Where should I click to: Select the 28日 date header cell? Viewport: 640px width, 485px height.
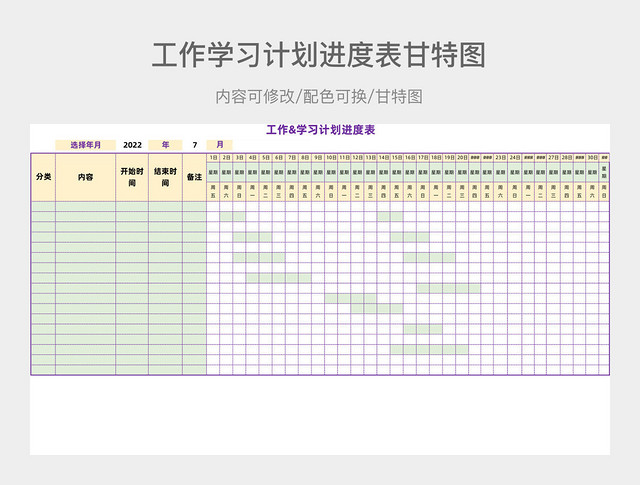(567, 158)
